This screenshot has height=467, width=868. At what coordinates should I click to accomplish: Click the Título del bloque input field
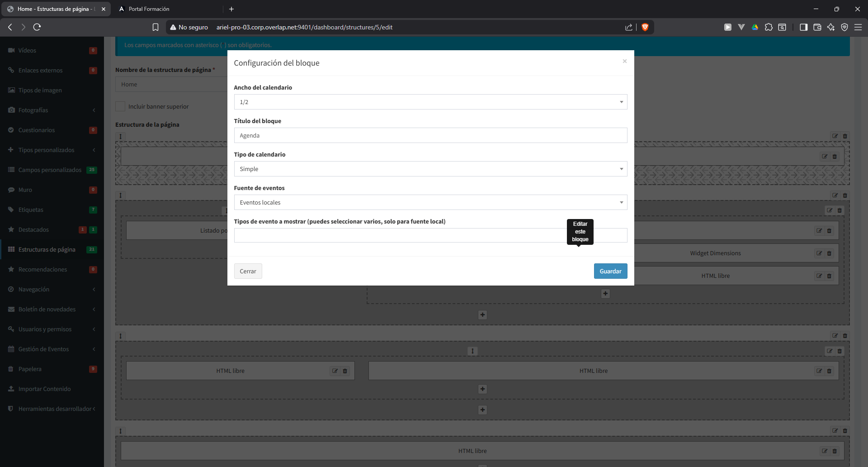coord(430,135)
